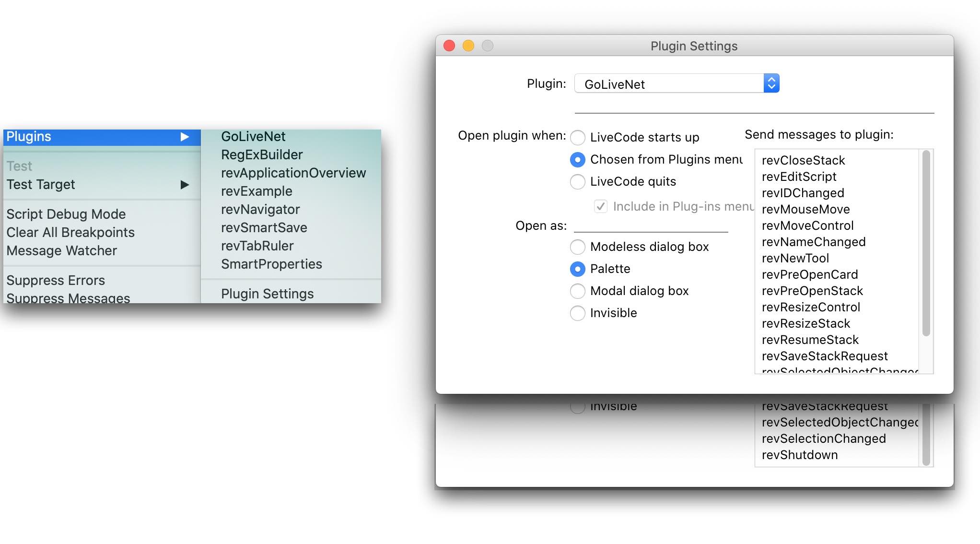Expand Plugins submenu arrow
The width and height of the screenshot is (980, 544).
coord(185,137)
